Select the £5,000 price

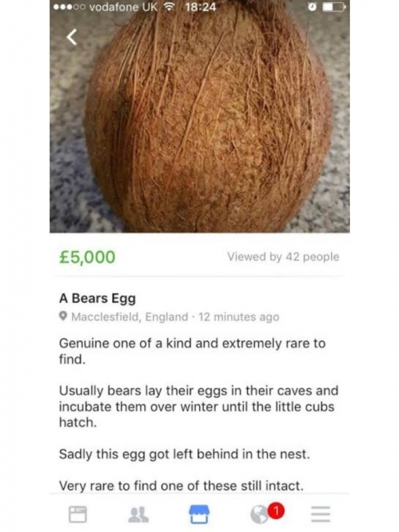pos(88,257)
